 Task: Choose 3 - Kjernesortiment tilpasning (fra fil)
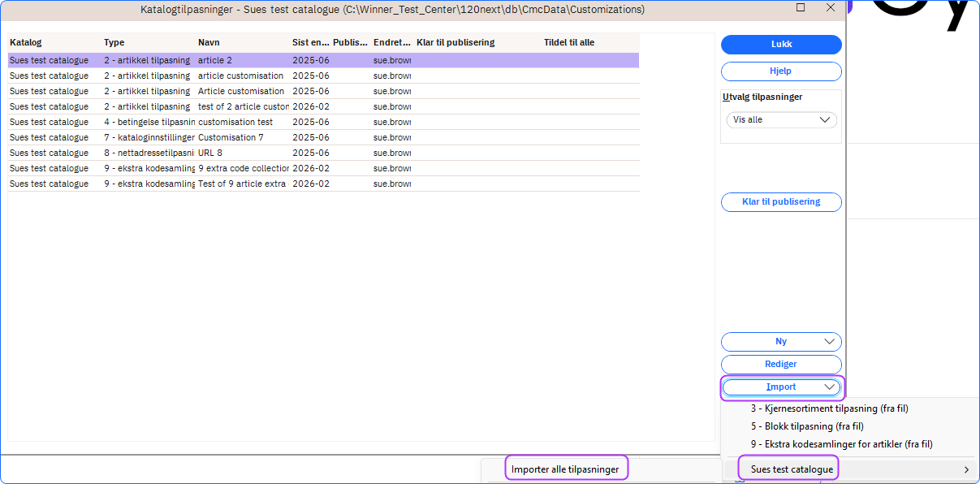click(829, 408)
